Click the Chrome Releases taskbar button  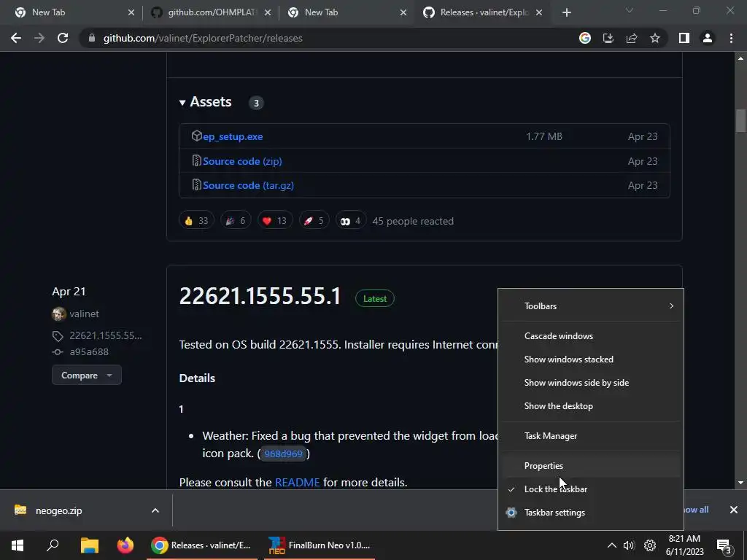[x=201, y=545]
